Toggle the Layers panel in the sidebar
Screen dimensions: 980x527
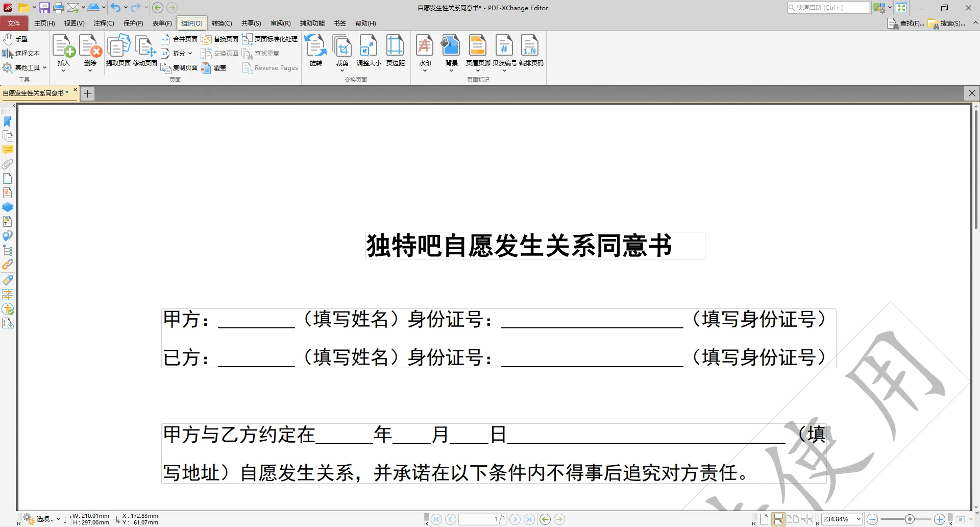point(8,207)
